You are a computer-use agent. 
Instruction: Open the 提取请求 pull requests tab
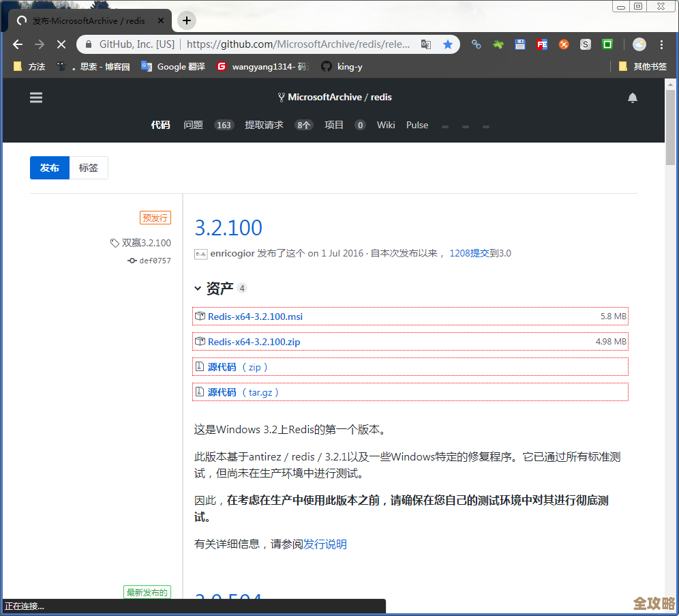tap(265, 125)
